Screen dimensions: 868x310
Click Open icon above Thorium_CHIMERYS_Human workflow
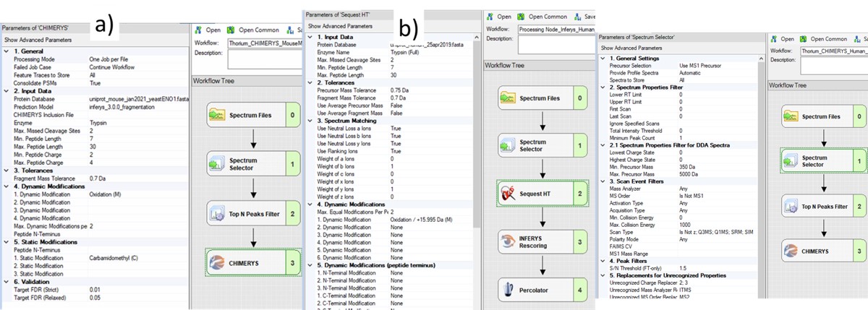[774, 38]
